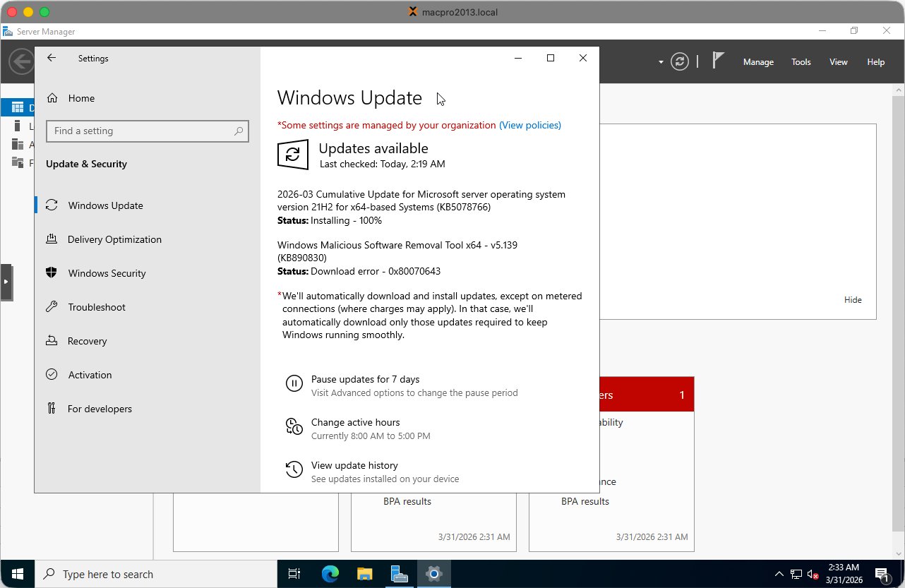The width and height of the screenshot is (905, 588).
Task: Open Delivery Optimization settings
Action: (113, 239)
